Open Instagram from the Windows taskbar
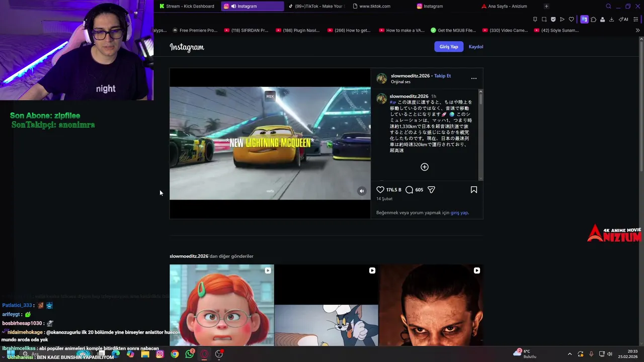Viewport: 644px width, 362px height. click(160, 354)
